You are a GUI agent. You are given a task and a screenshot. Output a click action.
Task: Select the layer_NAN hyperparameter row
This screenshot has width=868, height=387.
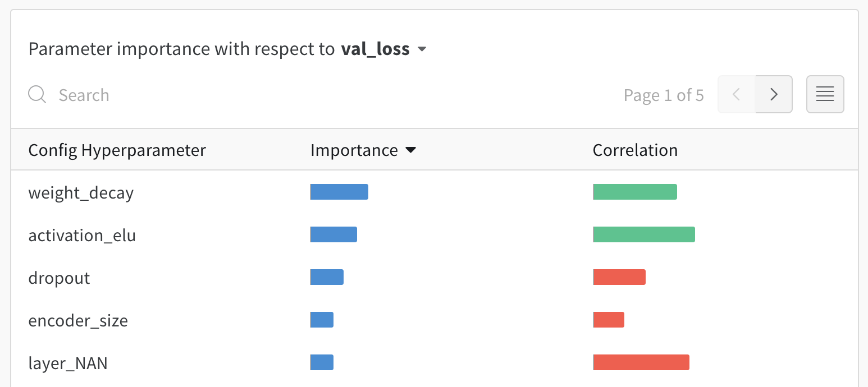tap(68, 363)
